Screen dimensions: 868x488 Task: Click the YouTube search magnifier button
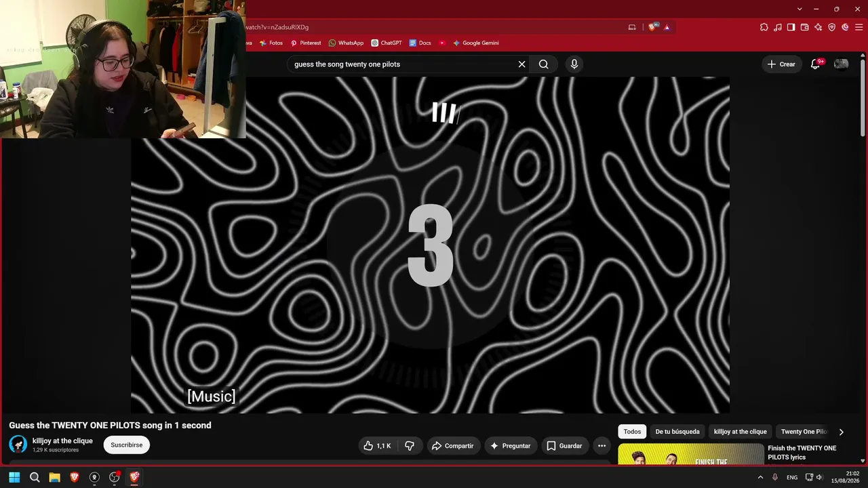(x=543, y=64)
